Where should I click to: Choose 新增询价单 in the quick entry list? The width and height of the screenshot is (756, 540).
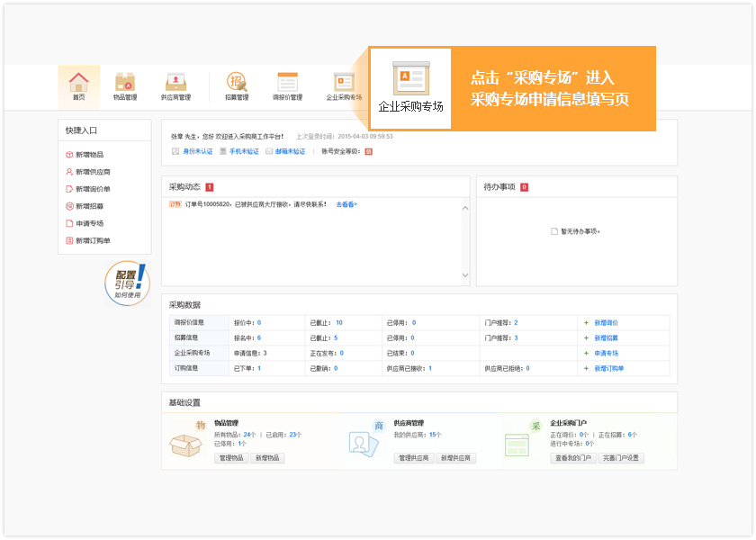[88, 189]
